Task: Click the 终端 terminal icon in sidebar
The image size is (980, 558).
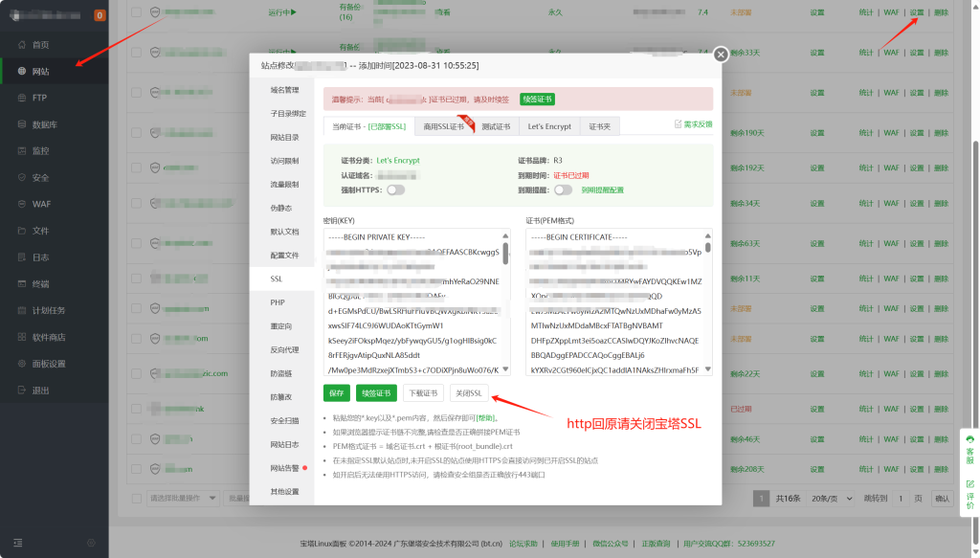Action: 21,284
